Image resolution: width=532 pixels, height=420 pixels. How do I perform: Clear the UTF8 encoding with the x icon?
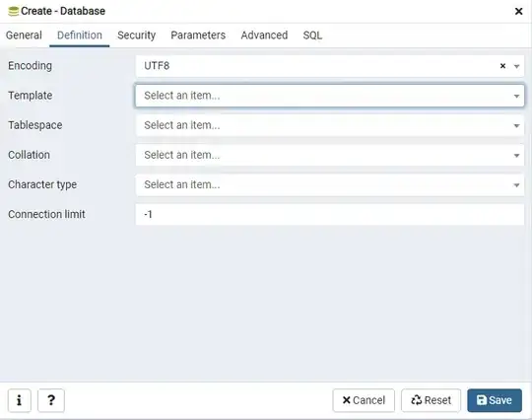coord(502,66)
